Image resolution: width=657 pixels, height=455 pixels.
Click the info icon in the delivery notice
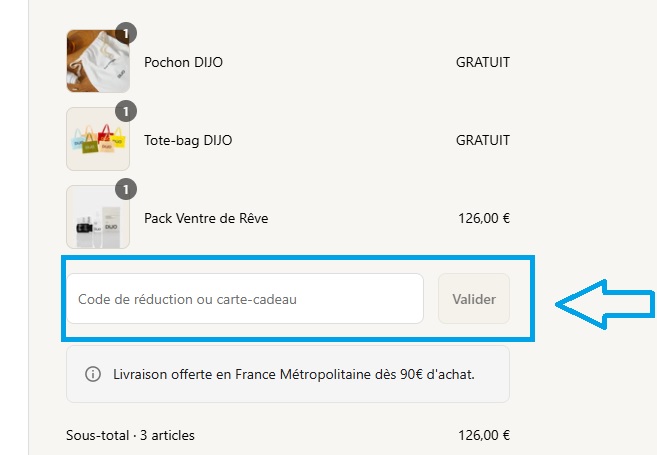(x=93, y=374)
